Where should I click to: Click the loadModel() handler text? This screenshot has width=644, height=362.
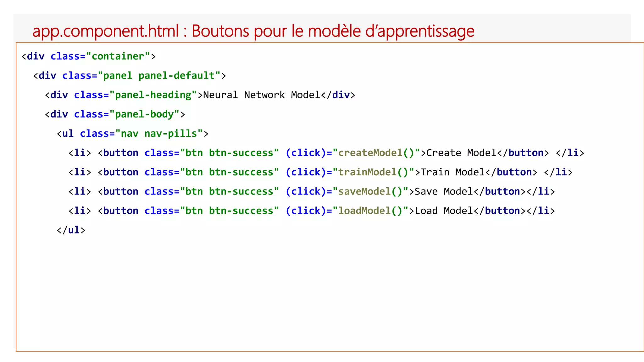coord(370,211)
